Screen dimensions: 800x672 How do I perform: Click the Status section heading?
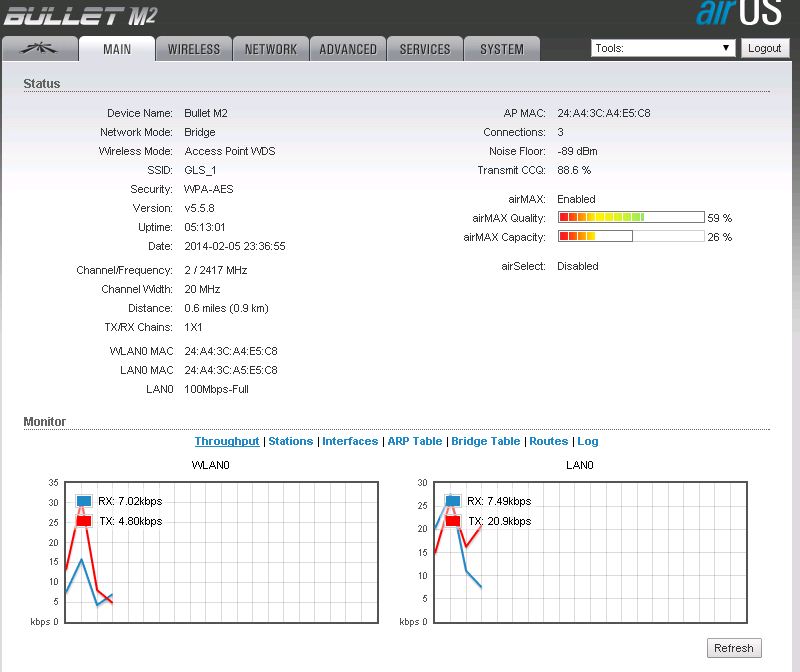42,84
